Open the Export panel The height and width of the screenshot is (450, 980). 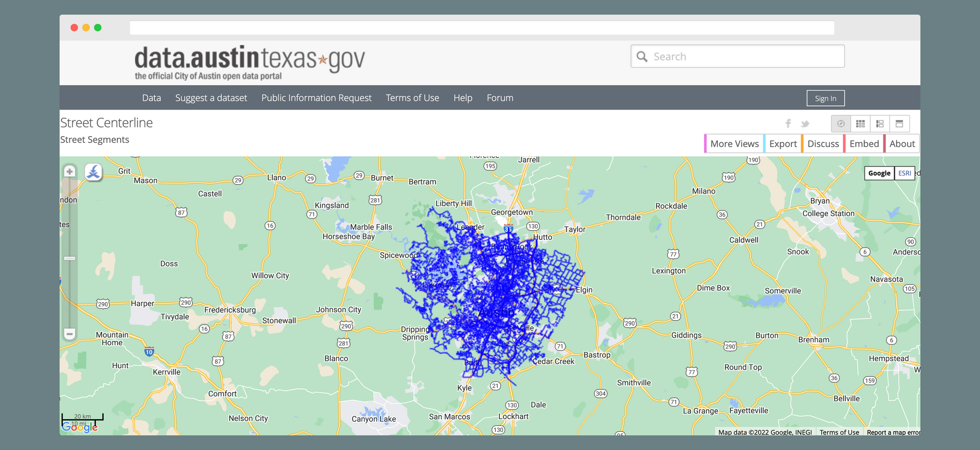pos(783,144)
